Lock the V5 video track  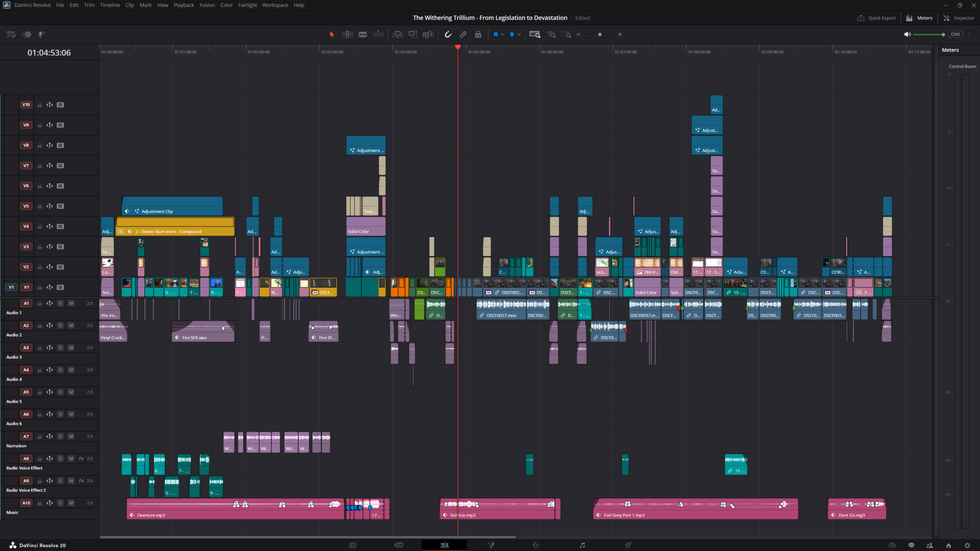(x=39, y=206)
